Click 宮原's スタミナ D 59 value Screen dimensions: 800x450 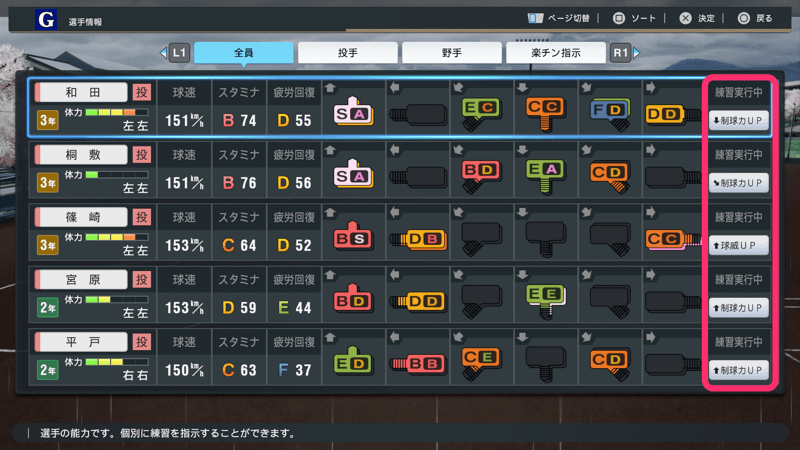coord(239,308)
